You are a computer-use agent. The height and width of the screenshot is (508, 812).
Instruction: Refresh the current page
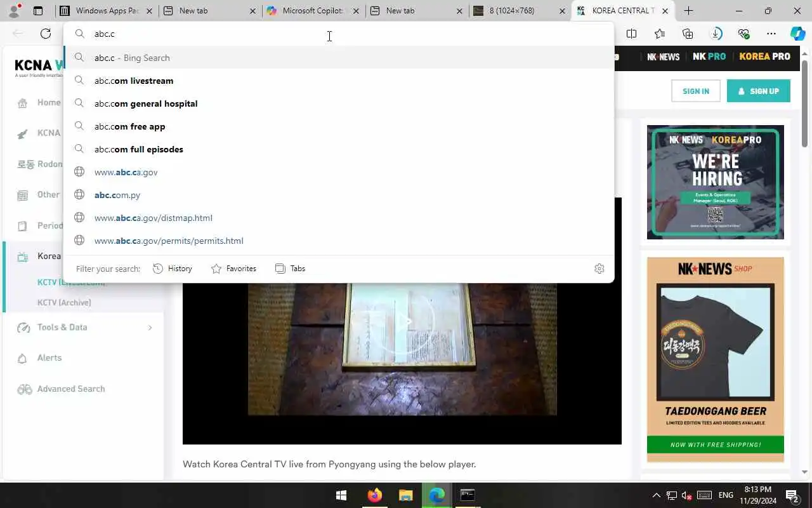click(x=46, y=34)
